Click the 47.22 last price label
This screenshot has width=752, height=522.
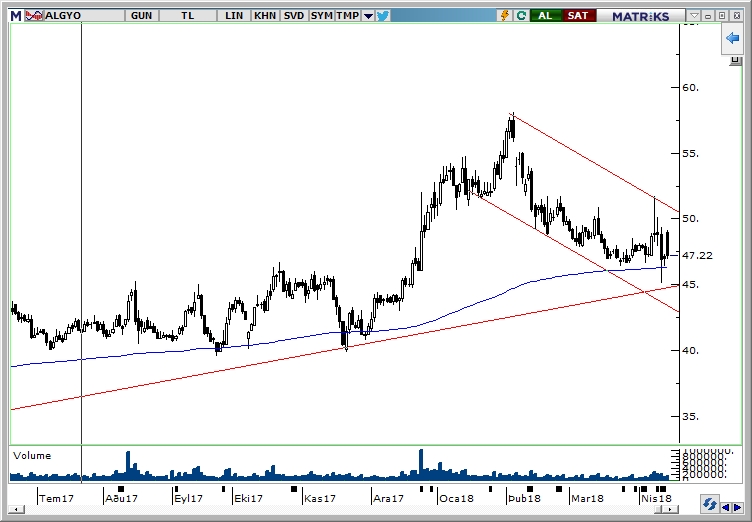(x=697, y=256)
